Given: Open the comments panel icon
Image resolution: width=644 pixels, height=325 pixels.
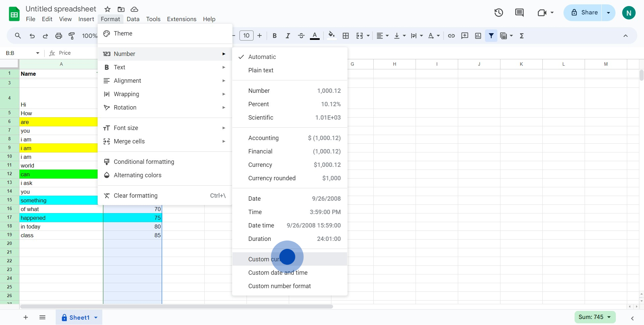Looking at the screenshot, I should [519, 13].
